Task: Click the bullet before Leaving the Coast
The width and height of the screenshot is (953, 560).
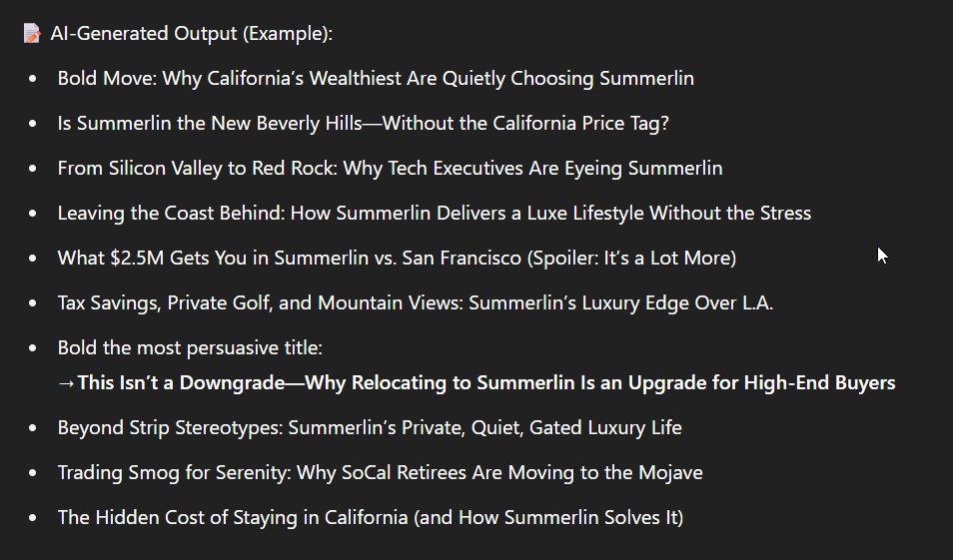Action: [x=33, y=214]
